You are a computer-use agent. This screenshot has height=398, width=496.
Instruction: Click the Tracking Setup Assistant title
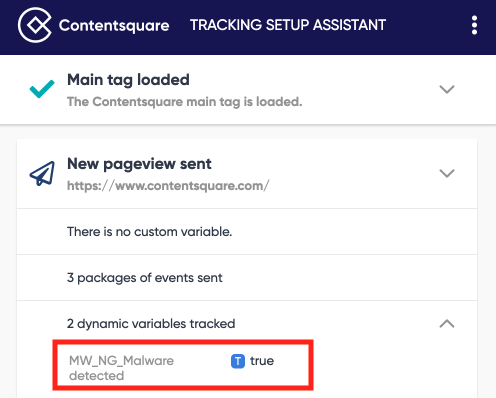[288, 25]
